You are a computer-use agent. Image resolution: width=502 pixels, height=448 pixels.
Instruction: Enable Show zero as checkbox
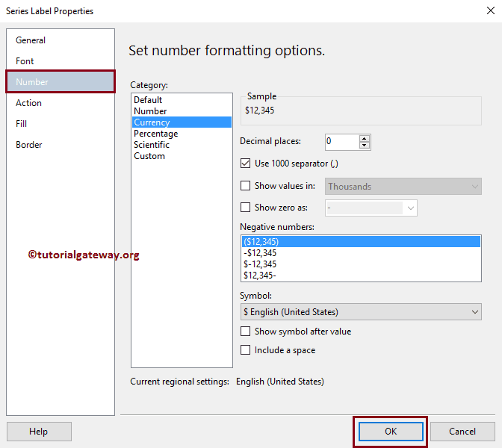click(245, 208)
